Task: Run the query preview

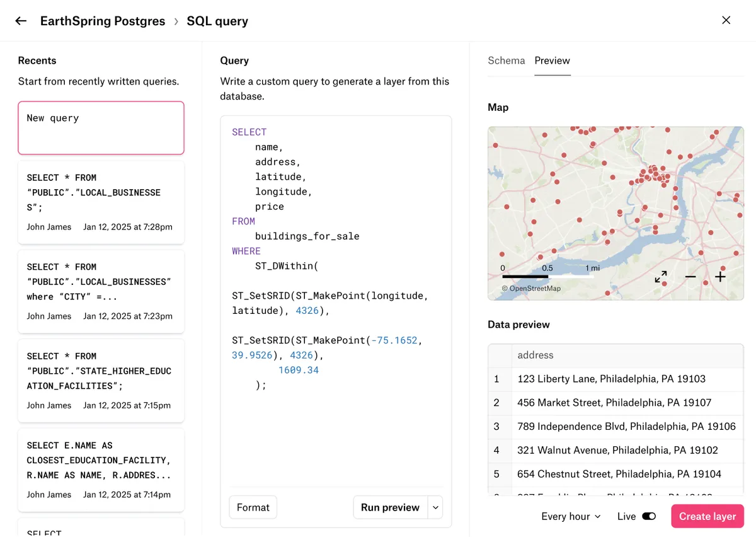Action: [x=390, y=507]
